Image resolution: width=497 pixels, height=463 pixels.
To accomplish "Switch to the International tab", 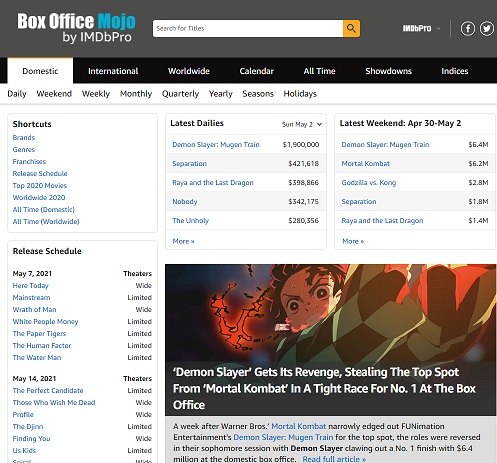I will point(113,71).
